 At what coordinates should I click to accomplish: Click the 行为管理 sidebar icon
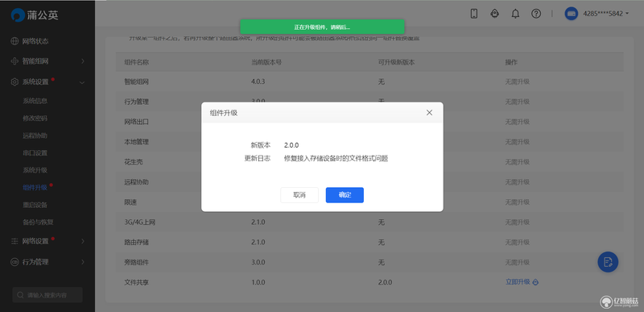tap(14, 262)
